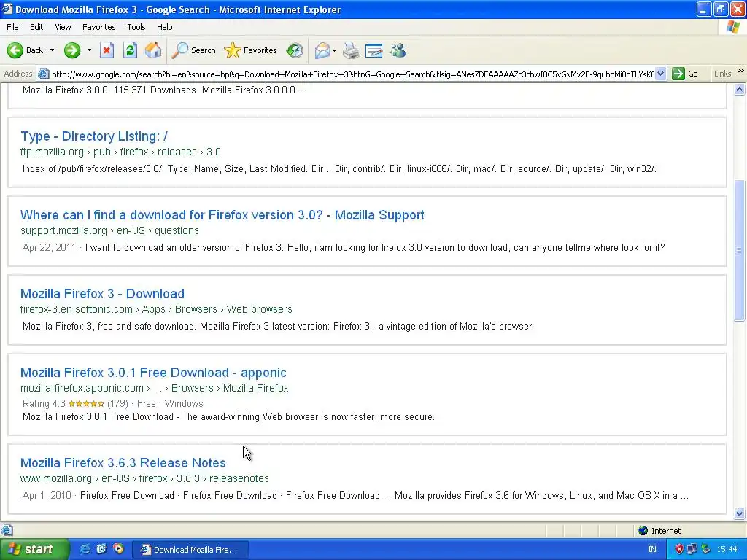The height and width of the screenshot is (560, 747).
Task: Click the Mail envelope icon
Action: click(322, 50)
